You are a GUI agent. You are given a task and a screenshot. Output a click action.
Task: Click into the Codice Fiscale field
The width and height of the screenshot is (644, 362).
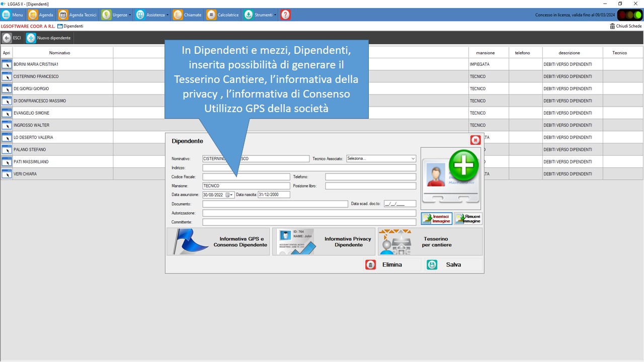click(246, 177)
